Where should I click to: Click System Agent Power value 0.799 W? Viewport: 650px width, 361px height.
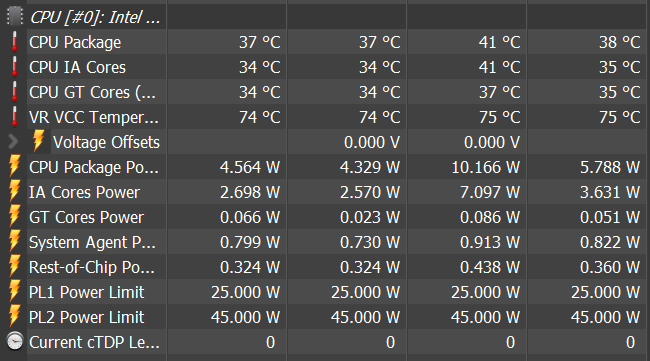pyautogui.click(x=250, y=242)
